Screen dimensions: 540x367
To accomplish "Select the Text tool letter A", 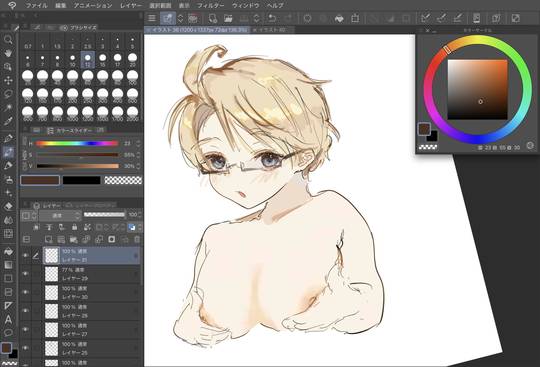I will pyautogui.click(x=8, y=319).
